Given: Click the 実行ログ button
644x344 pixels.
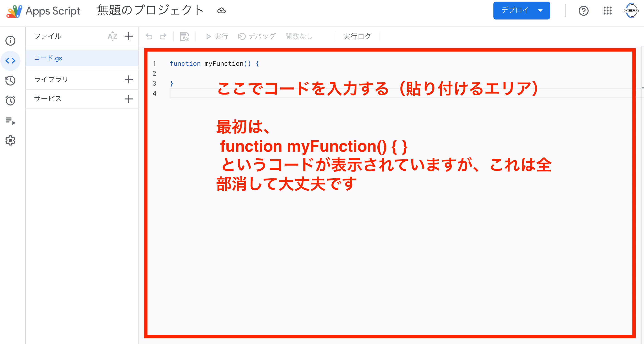Looking at the screenshot, I should pyautogui.click(x=357, y=36).
